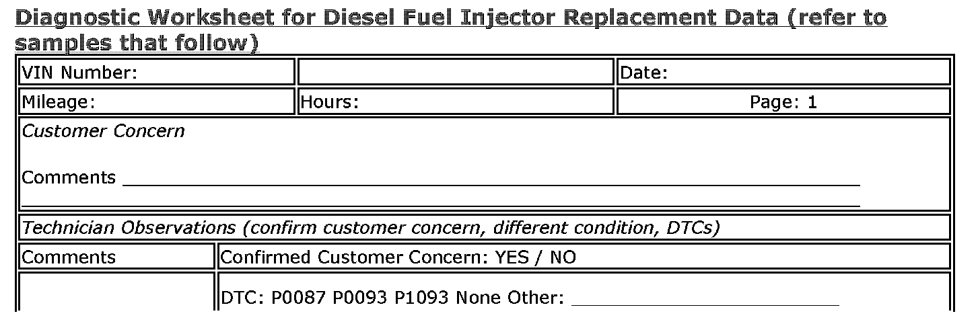Click the Page: 1 cell
Image resolution: width=980 pixels, height=328 pixels.
[x=783, y=102]
